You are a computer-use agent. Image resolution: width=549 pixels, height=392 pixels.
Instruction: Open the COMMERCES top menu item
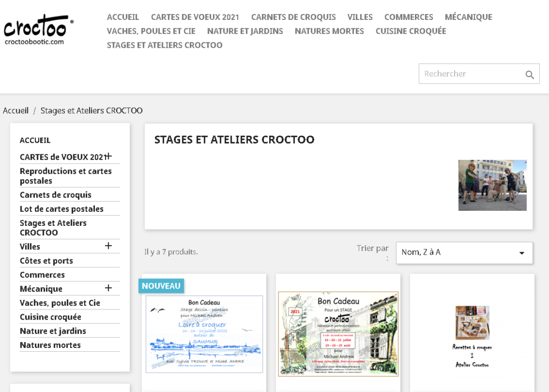[x=409, y=17]
